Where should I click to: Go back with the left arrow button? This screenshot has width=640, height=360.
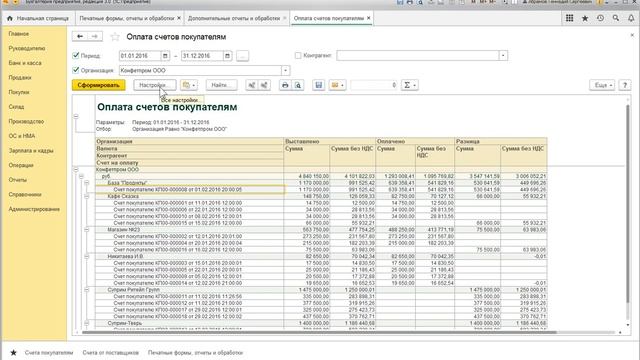[80, 37]
